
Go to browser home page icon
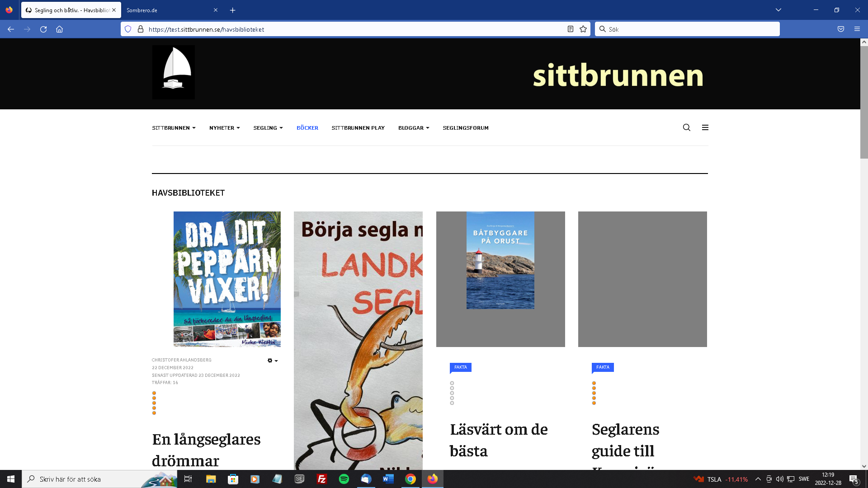pos(59,29)
